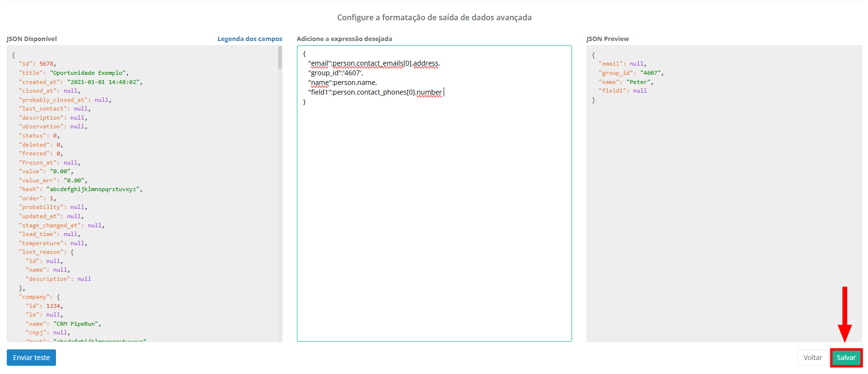
Task: Click closing brace in expression editor
Action: tap(304, 102)
